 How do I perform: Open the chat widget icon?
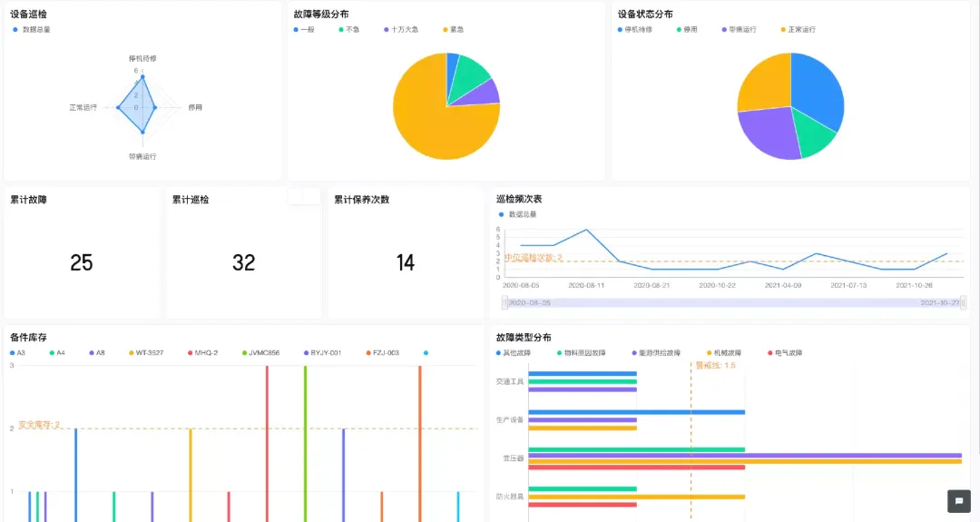[x=959, y=501]
